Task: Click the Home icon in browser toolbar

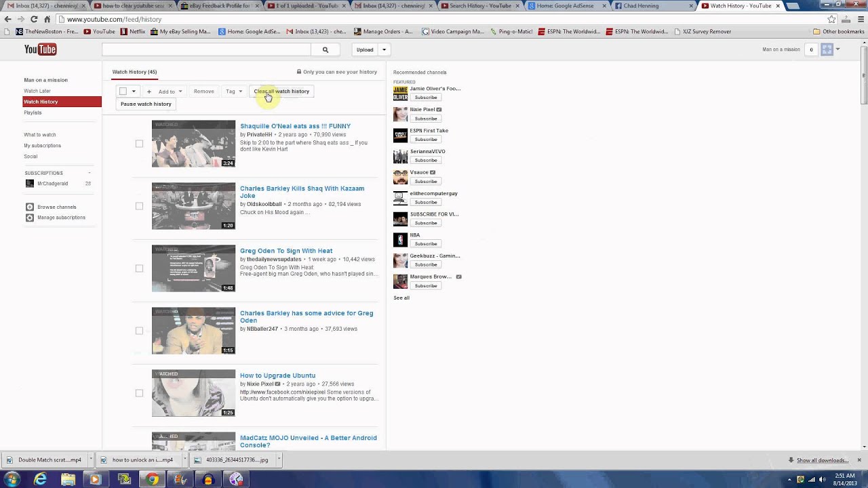Action: (47, 19)
